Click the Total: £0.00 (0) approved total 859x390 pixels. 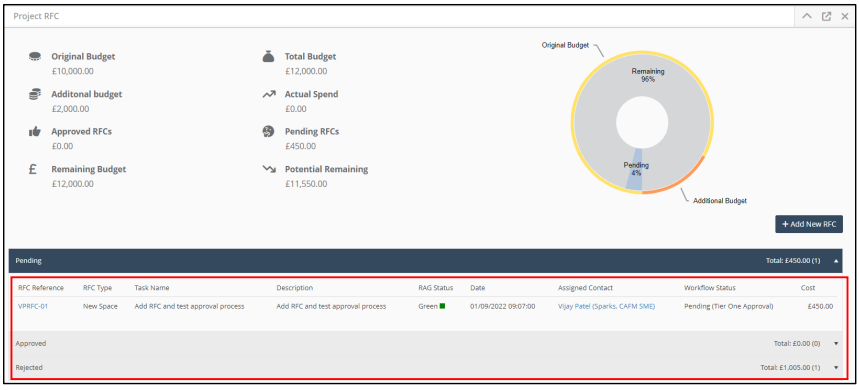pyautogui.click(x=797, y=343)
